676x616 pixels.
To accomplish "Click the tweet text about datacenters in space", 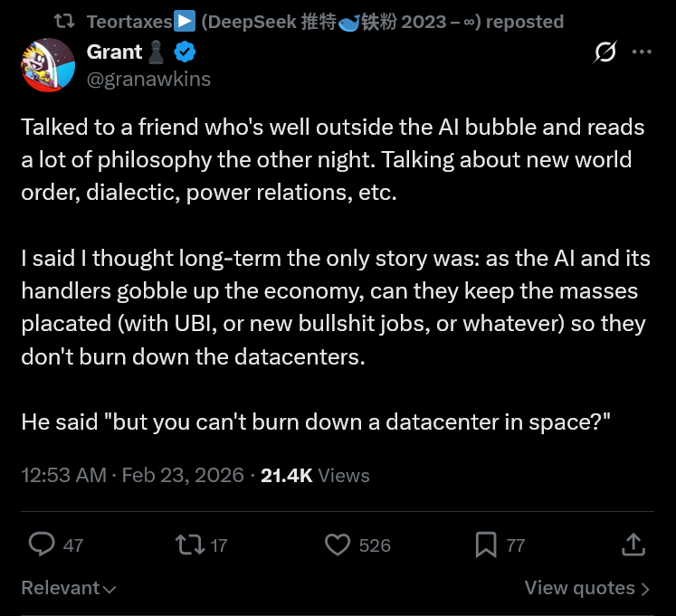I will tap(316, 422).
